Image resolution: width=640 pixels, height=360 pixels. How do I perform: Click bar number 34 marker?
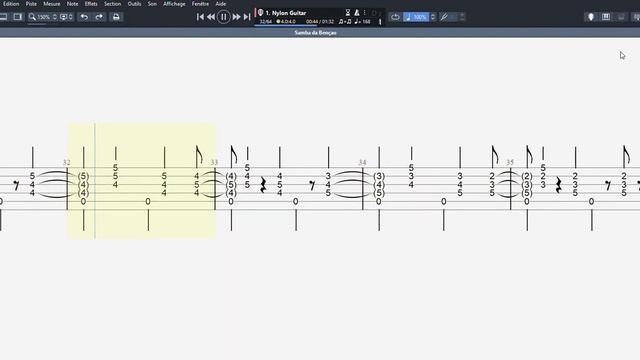[362, 162]
